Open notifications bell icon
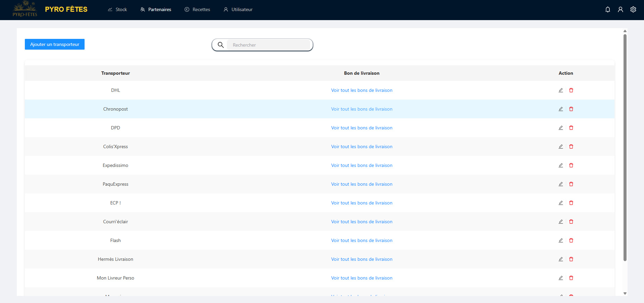This screenshot has height=303, width=644. [607, 9]
